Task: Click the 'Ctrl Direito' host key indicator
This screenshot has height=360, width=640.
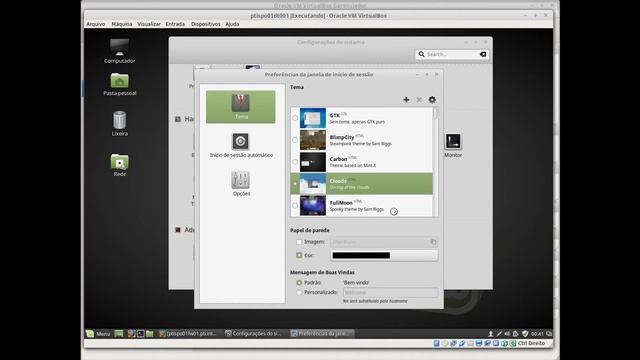Action: pos(531,343)
